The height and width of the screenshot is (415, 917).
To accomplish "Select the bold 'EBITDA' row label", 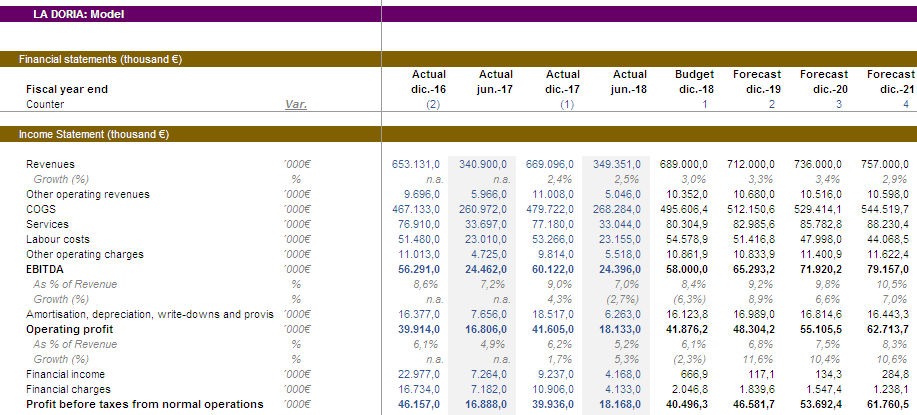I will pos(45,269).
